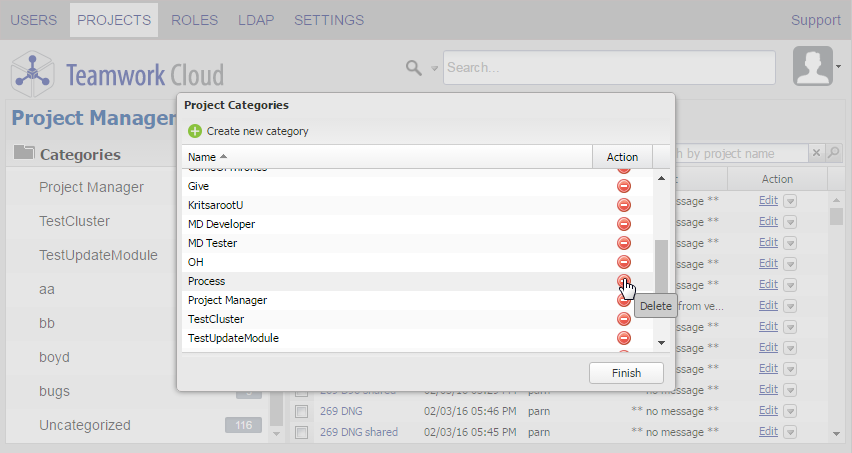This screenshot has width=852, height=453.
Task: Delete the Give category
Action: coord(623,186)
